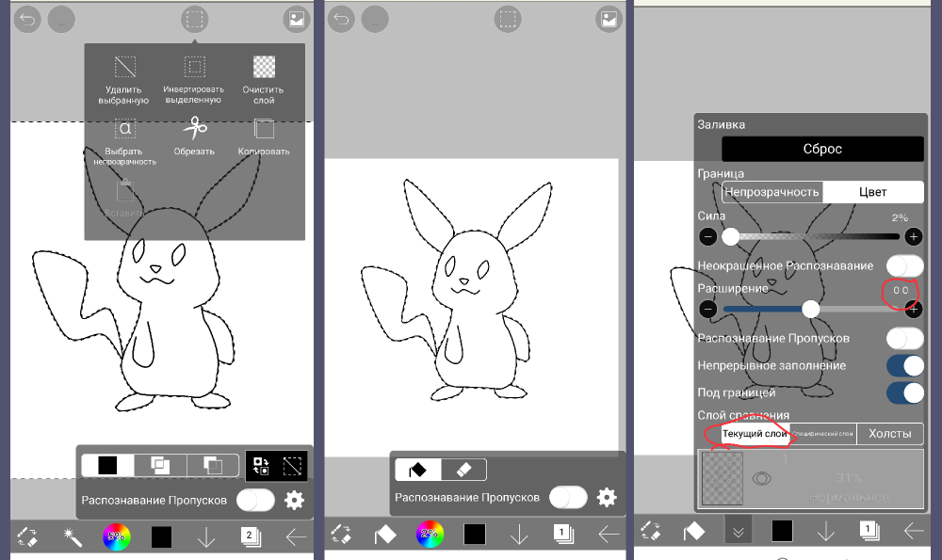Toggle Распознавание Пропусков in left screenshot
The image size is (942, 560).
pos(255,500)
